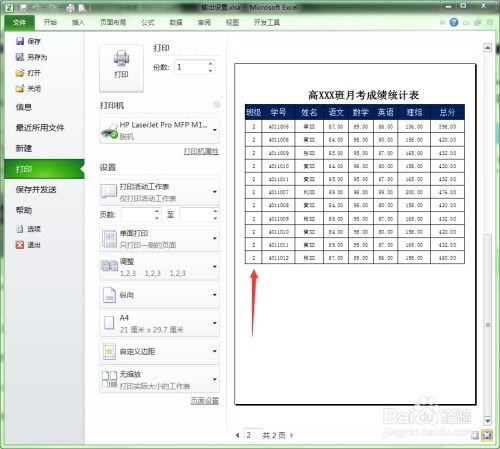The width and height of the screenshot is (500, 449).
Task: Click the minimize ribbon caret icon
Action: tap(442, 23)
